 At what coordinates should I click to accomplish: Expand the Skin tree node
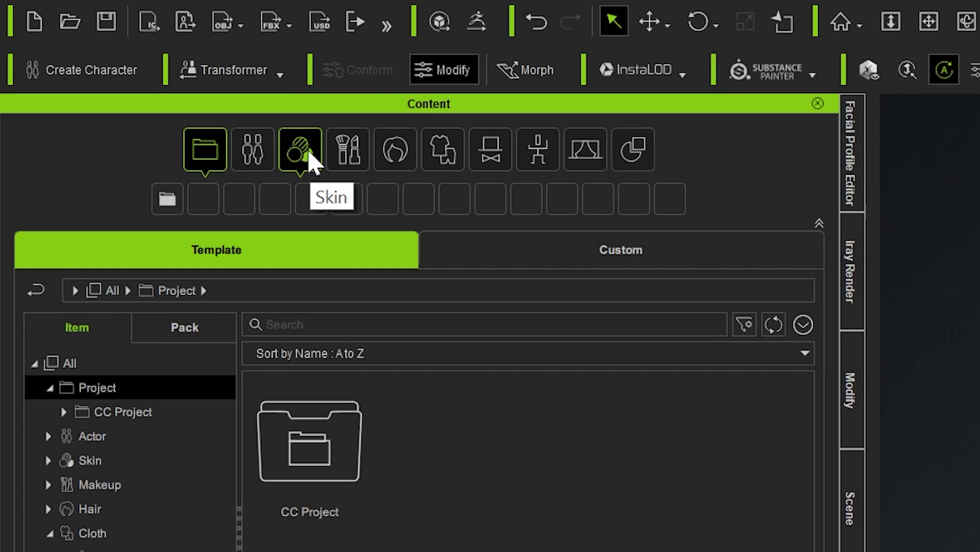pos(49,460)
